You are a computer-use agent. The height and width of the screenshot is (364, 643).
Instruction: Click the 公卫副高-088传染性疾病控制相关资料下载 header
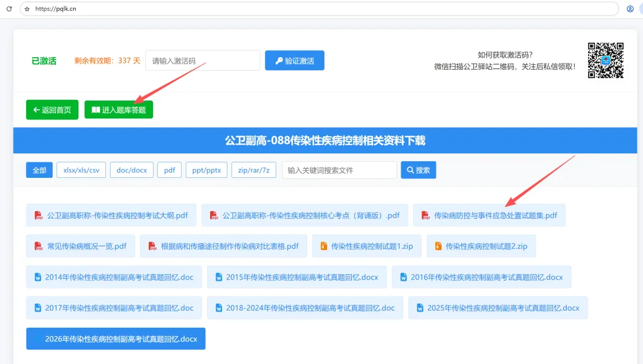325,140
